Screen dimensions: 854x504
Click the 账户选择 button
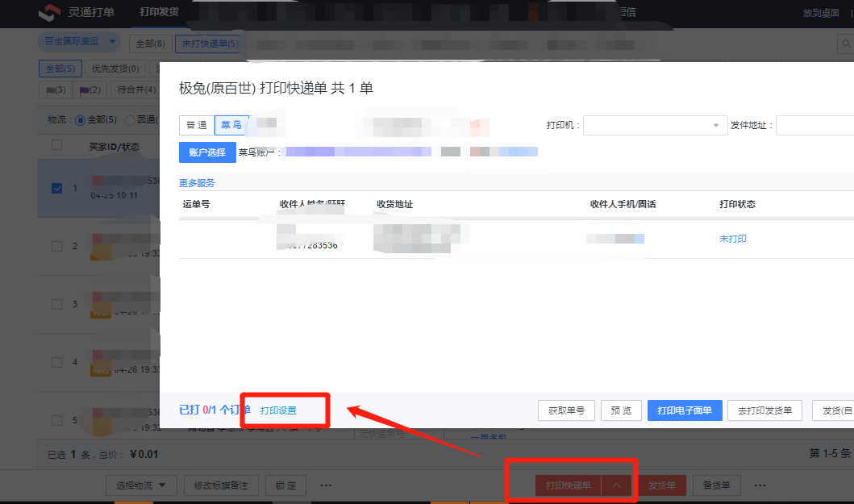(207, 152)
